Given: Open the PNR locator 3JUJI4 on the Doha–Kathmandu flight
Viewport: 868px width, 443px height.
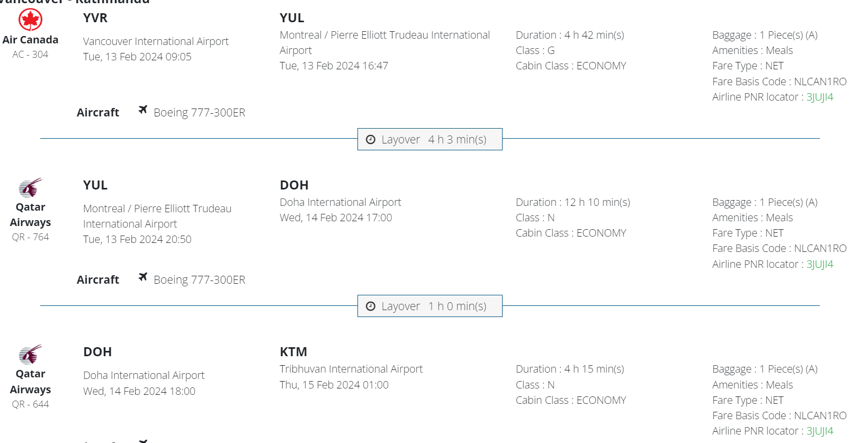Looking at the screenshot, I should [x=819, y=431].
